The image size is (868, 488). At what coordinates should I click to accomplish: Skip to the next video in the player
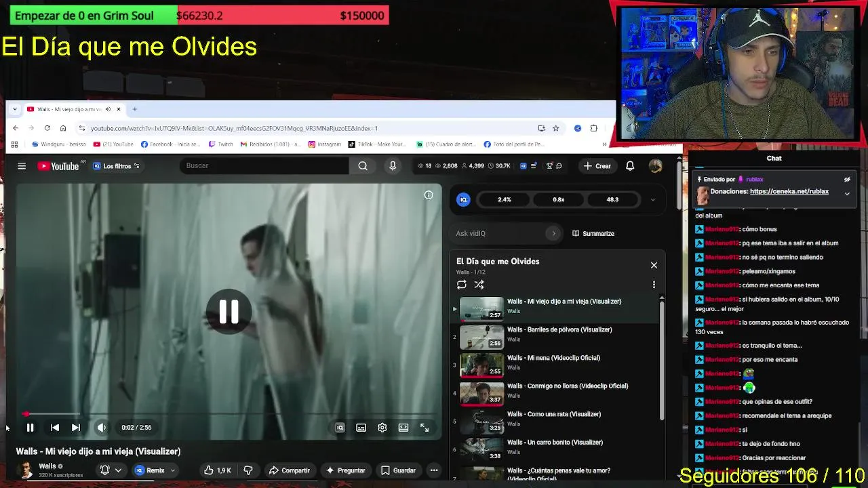coord(76,428)
